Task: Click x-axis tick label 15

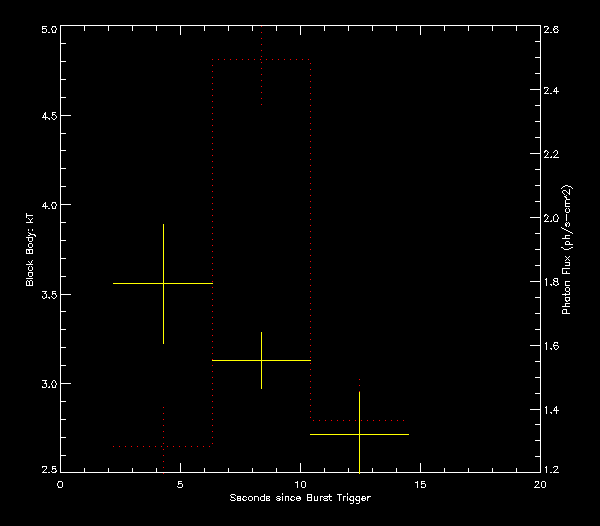Action: [420, 484]
